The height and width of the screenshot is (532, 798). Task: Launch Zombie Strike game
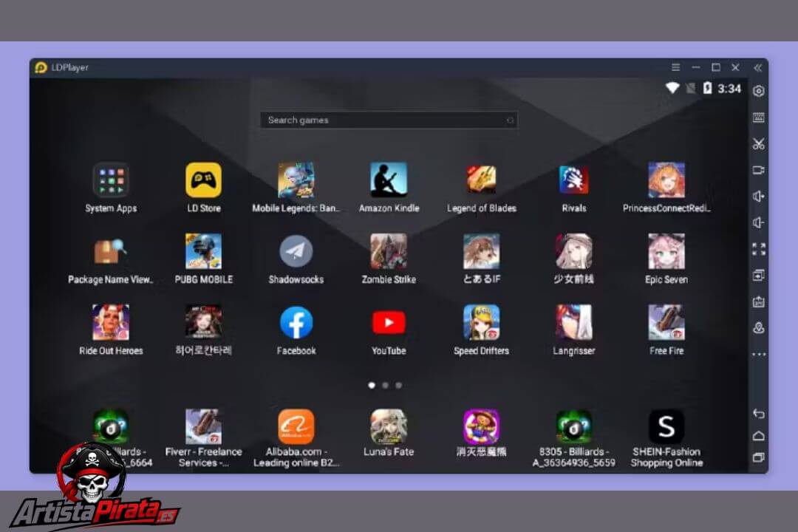pos(389,251)
